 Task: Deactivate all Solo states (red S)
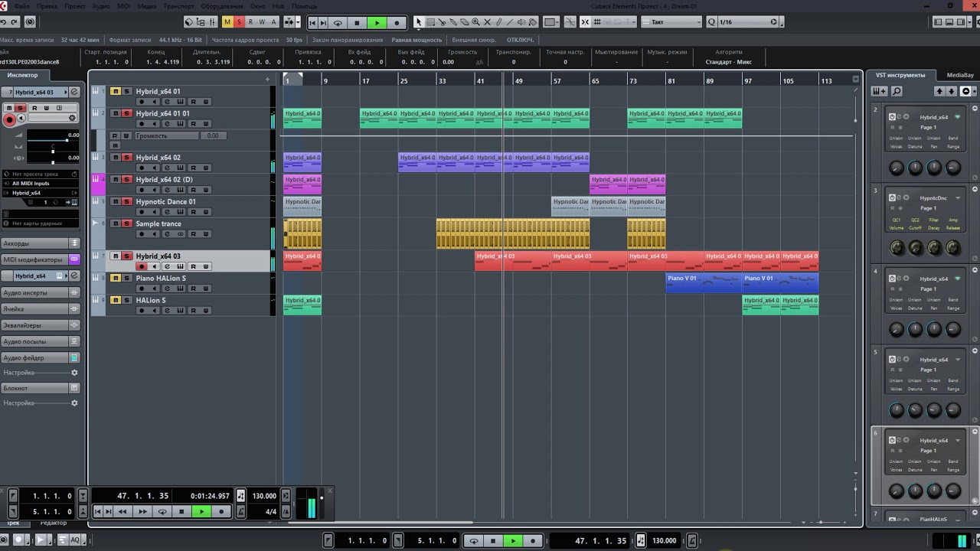239,22
